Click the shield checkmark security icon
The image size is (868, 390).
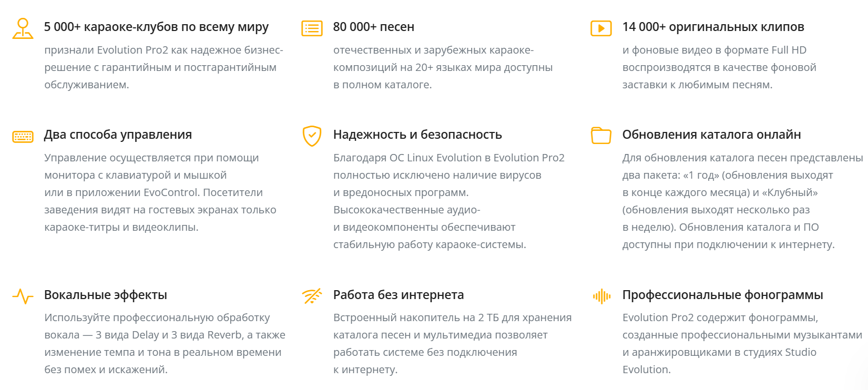(312, 136)
